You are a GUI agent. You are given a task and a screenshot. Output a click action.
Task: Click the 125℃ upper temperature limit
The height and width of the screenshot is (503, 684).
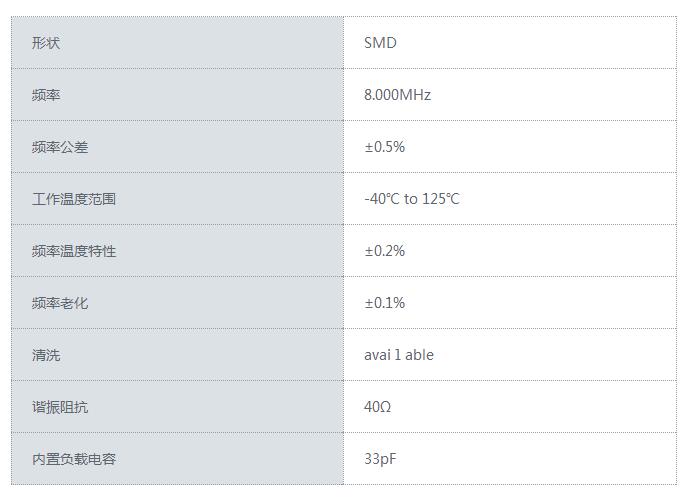441,199
